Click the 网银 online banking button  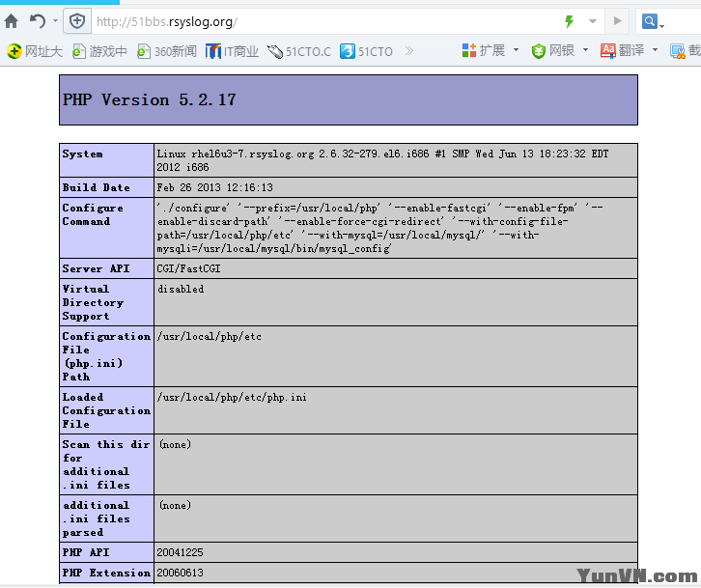pyautogui.click(x=552, y=50)
